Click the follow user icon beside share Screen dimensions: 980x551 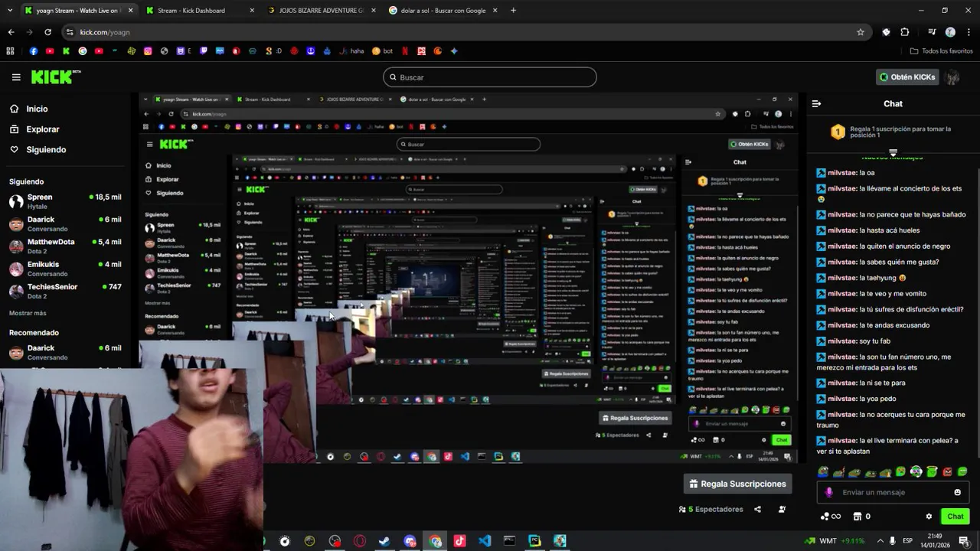(782, 509)
